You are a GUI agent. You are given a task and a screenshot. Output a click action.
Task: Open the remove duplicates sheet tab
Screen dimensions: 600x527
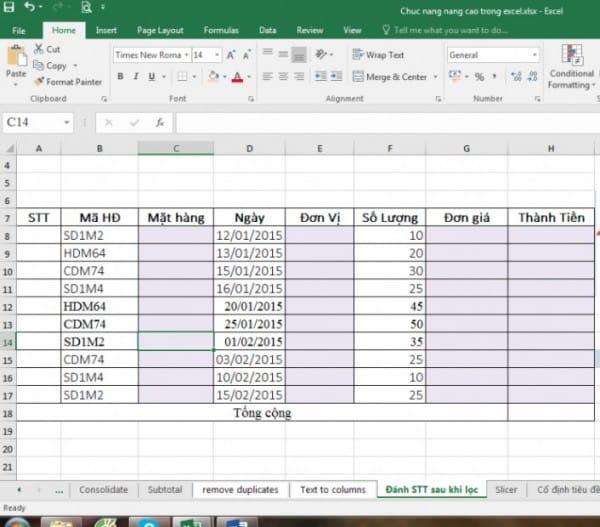pyautogui.click(x=240, y=489)
